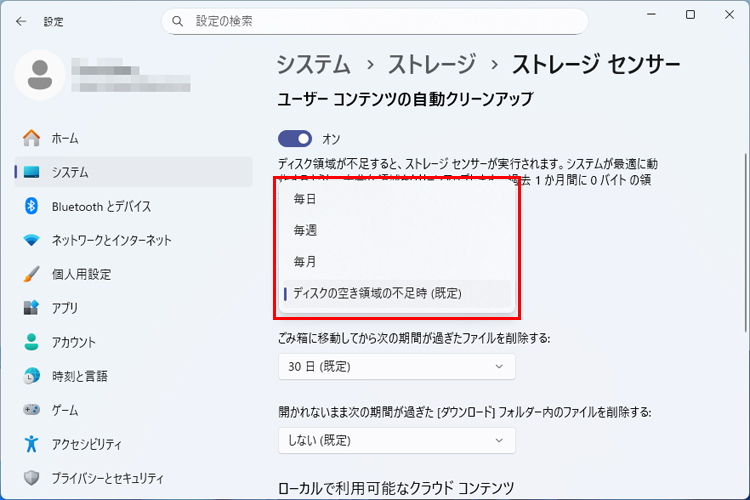Select the System monitor icon
Screen dimensions: 750x500
tap(31, 172)
